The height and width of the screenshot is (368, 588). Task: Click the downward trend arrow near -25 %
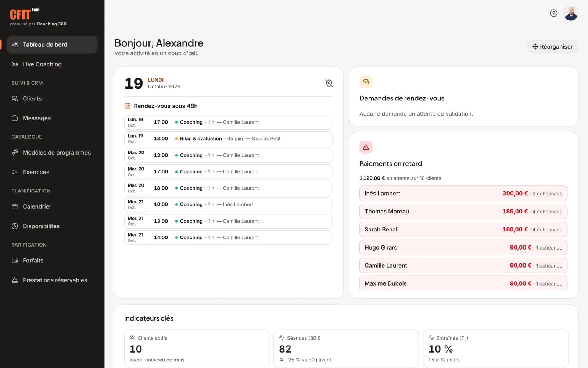tap(282, 360)
